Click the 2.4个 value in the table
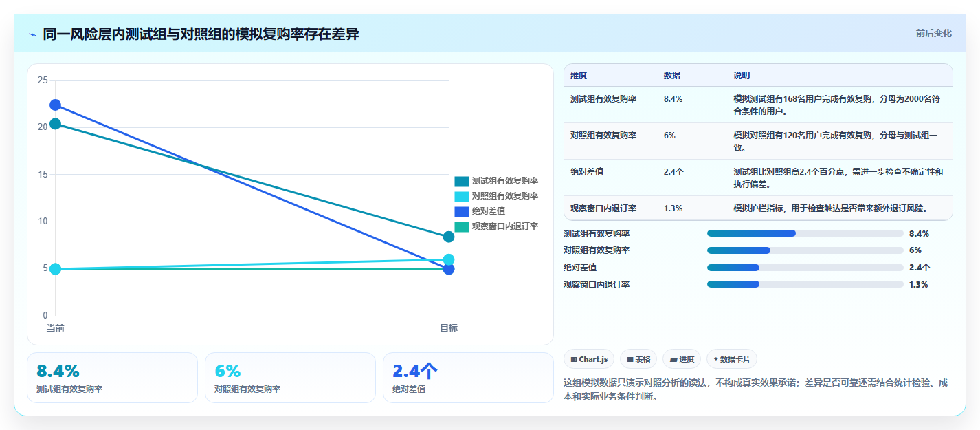980x430 pixels. pyautogui.click(x=673, y=171)
